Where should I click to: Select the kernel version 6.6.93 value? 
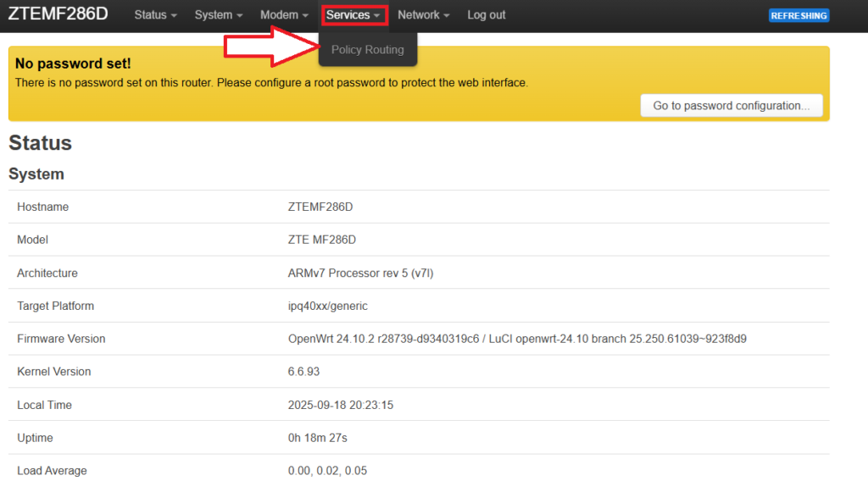coord(303,372)
